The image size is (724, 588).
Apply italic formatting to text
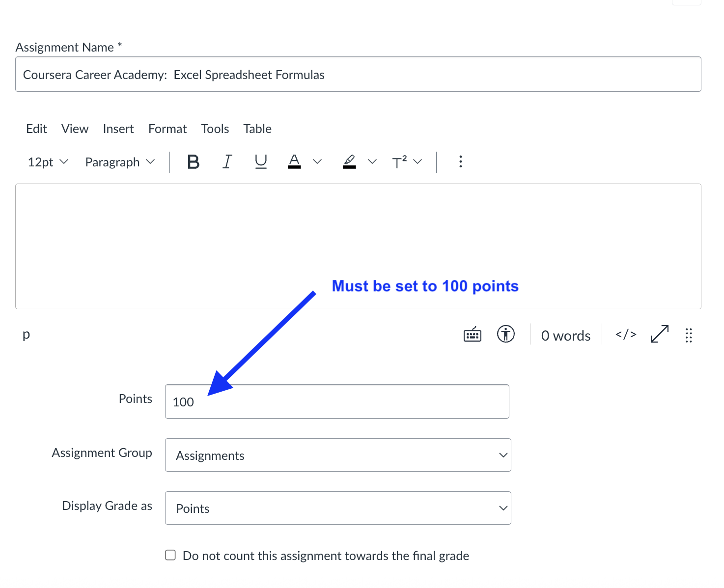coord(227,161)
